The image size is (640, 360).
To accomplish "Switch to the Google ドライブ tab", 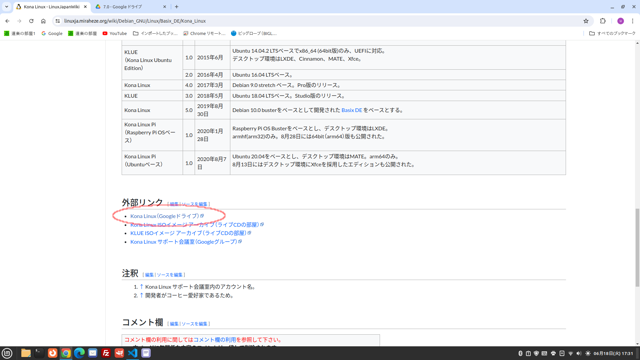I will [x=131, y=7].
